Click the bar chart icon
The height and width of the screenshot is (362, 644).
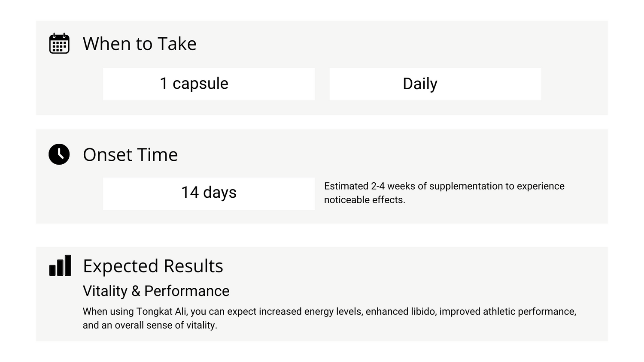tap(60, 265)
